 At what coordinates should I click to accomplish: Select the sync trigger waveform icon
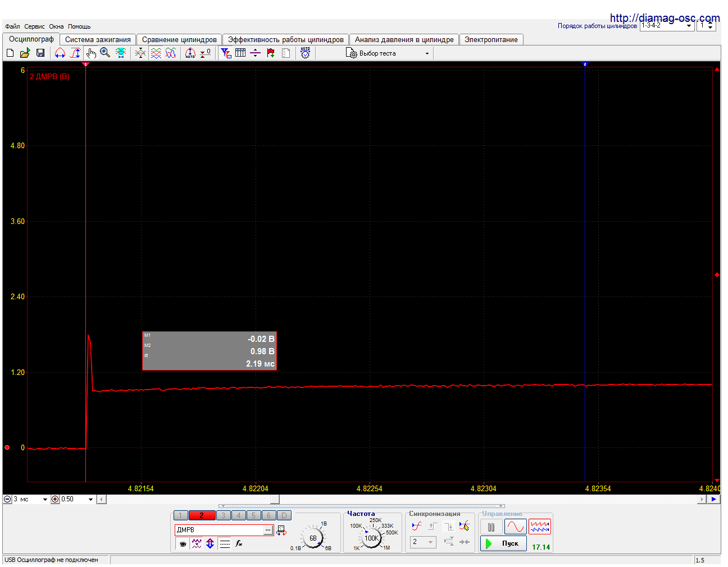tap(416, 526)
